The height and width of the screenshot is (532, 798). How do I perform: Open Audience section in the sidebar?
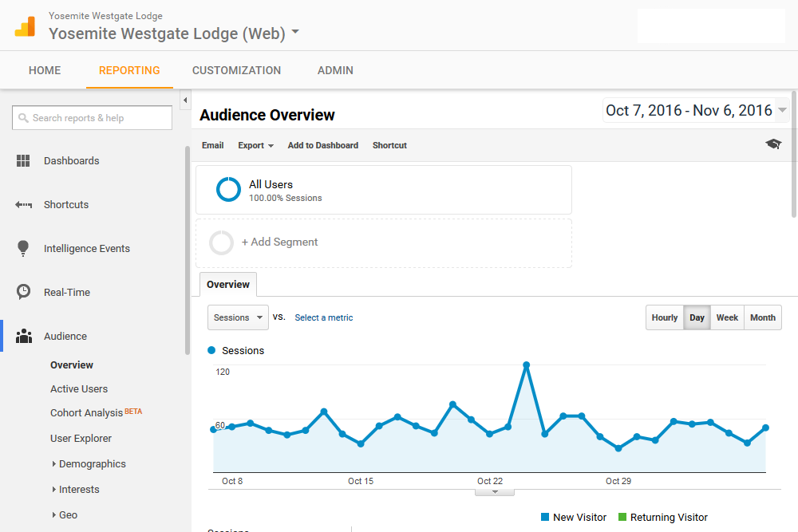65,336
